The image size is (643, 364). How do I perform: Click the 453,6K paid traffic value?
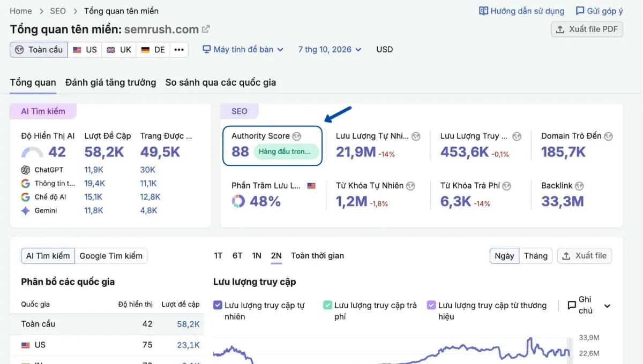coord(465,152)
